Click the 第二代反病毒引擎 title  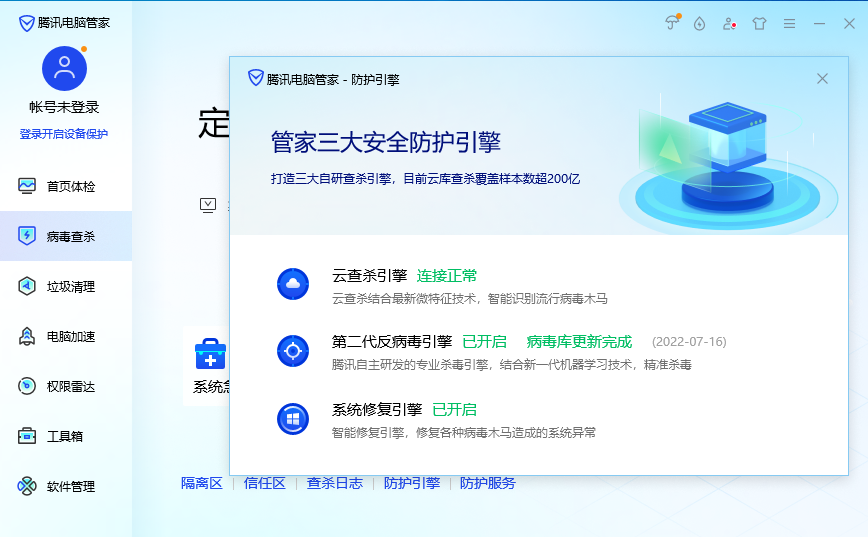pos(392,342)
